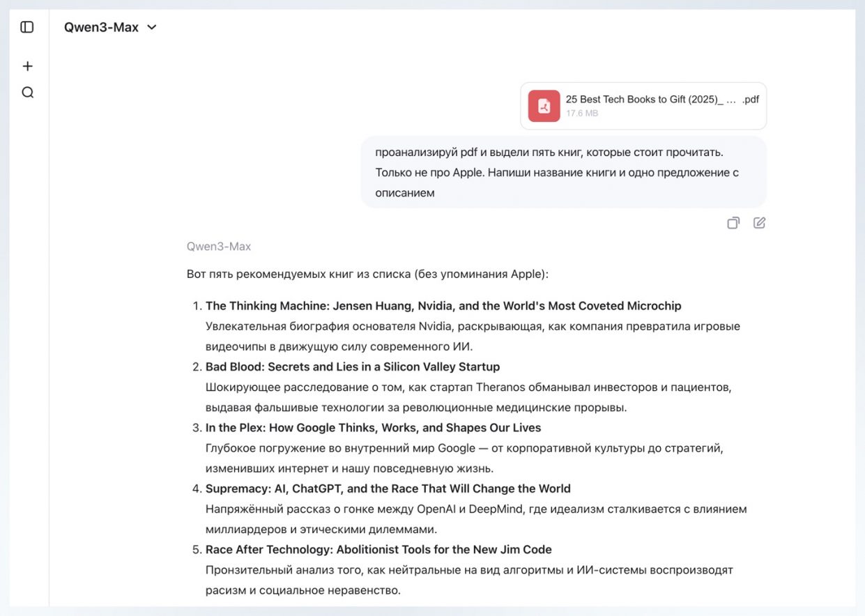Click the Theranos description under Bad Blood
This screenshot has width=865, height=616.
pyautogui.click(x=468, y=396)
